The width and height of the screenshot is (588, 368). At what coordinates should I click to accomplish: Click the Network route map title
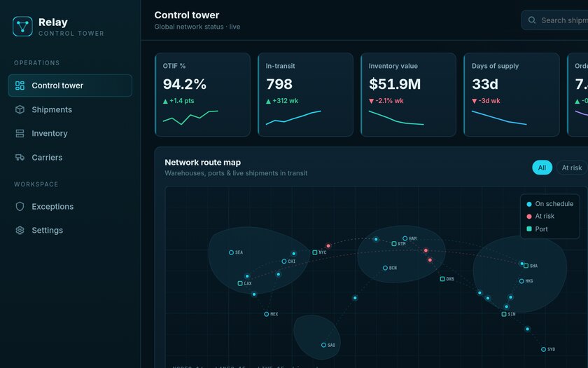(203, 163)
